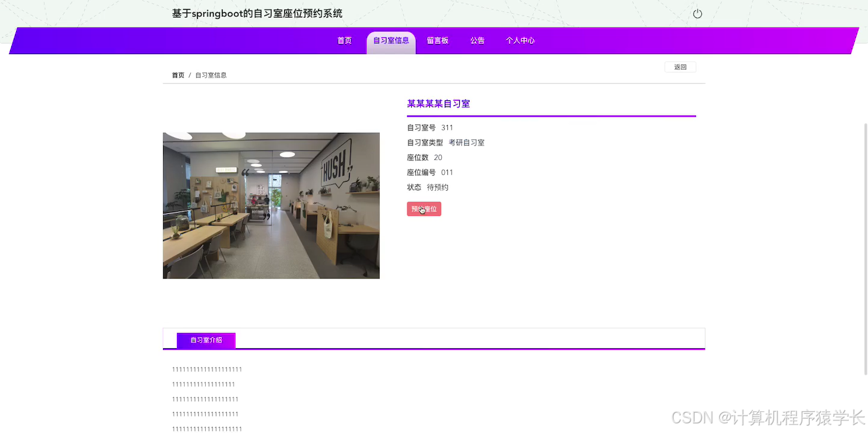Select the 自习室介绍 introduction tab
The image size is (868, 433).
205,340
